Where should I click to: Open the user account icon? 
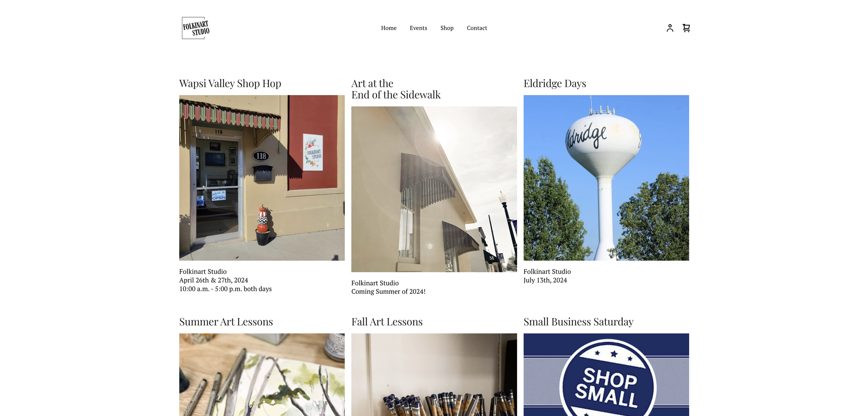670,28
